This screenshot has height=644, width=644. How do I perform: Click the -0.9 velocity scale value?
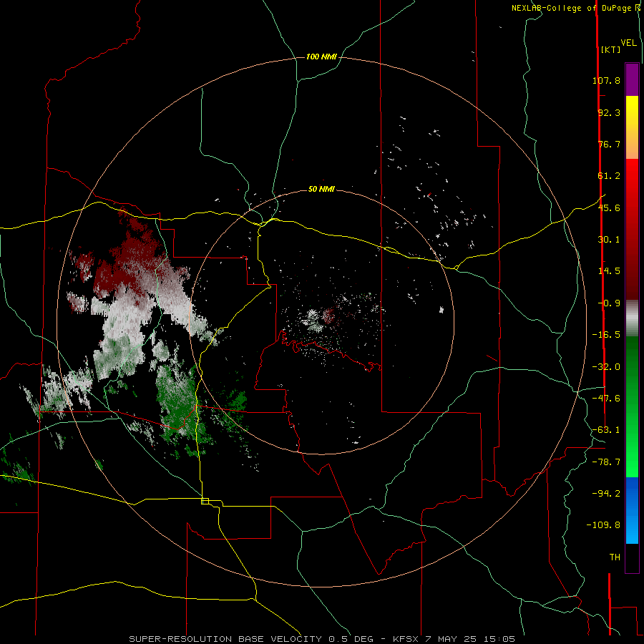(609, 303)
